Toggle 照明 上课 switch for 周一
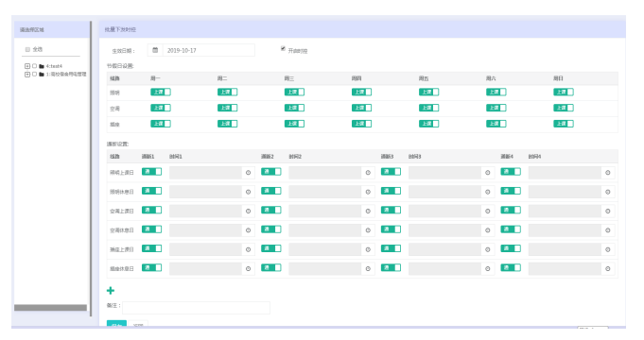644x340 pixels. [x=161, y=92]
